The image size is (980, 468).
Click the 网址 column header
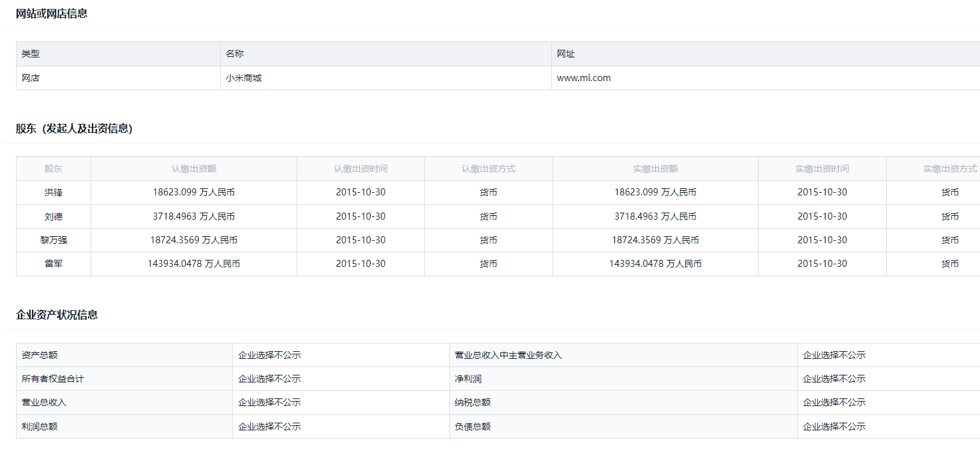point(565,54)
